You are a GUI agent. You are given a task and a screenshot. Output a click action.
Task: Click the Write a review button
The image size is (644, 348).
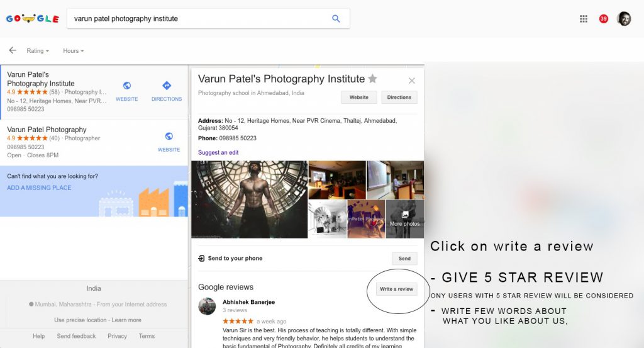point(396,289)
